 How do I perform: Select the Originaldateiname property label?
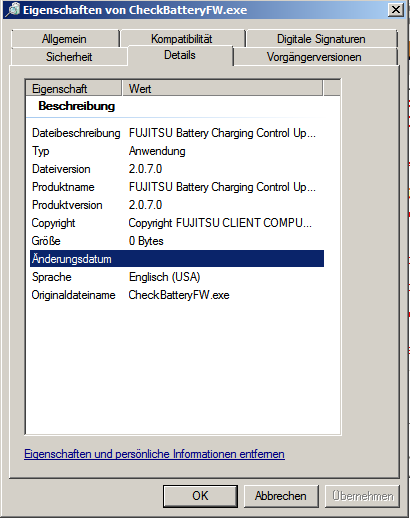(73, 295)
